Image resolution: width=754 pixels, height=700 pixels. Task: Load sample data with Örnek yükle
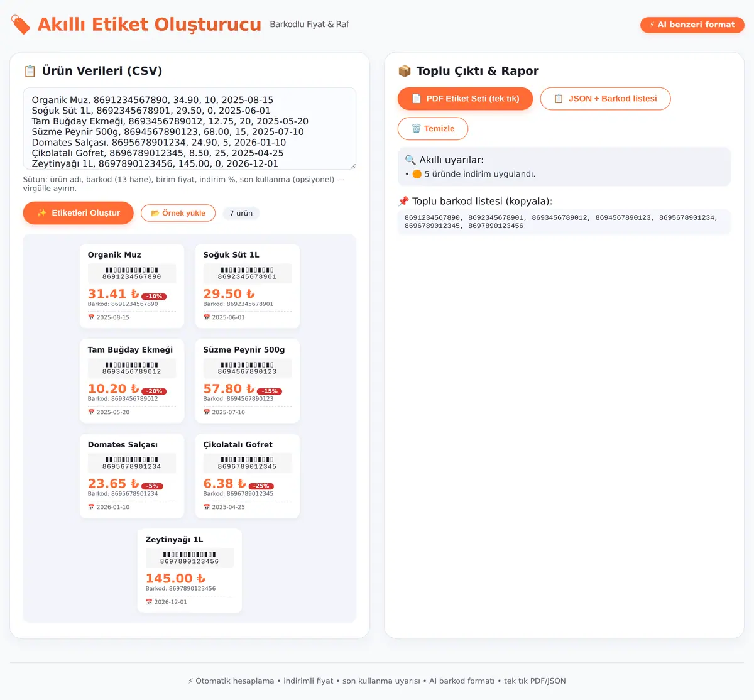pyautogui.click(x=178, y=213)
